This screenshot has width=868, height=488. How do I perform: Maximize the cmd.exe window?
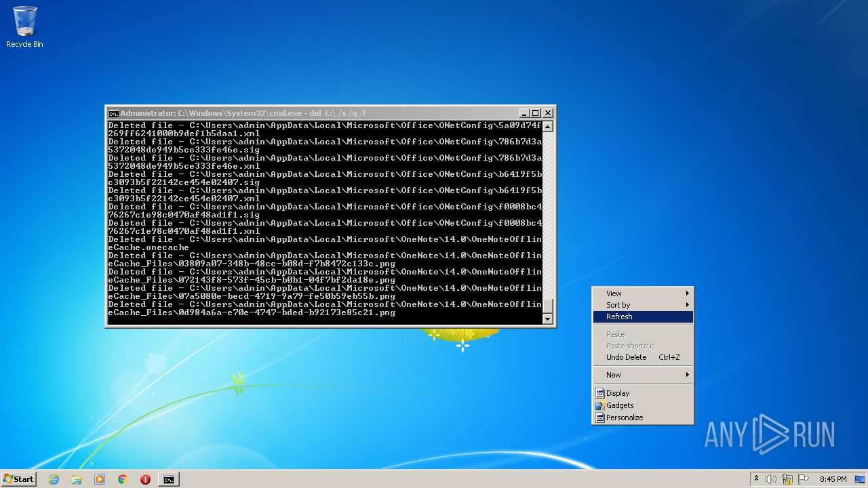tap(535, 113)
